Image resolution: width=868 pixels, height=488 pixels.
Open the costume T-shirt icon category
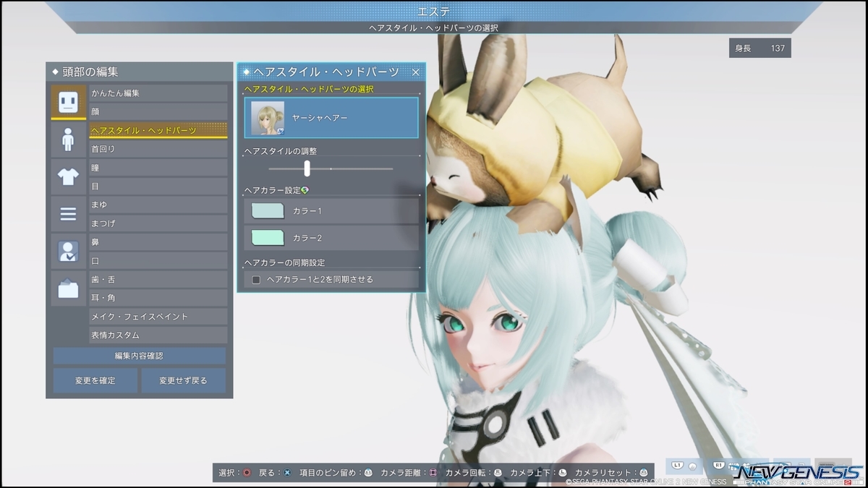tap(68, 176)
